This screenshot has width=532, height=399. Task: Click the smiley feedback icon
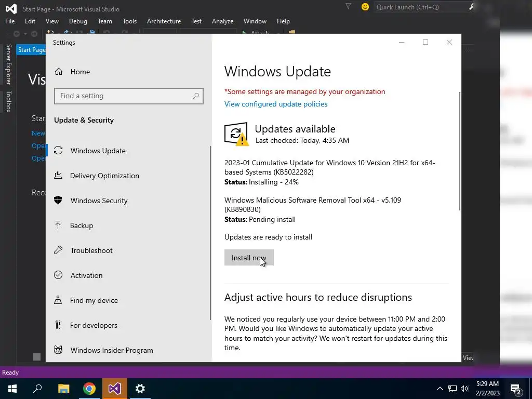pyautogui.click(x=365, y=7)
